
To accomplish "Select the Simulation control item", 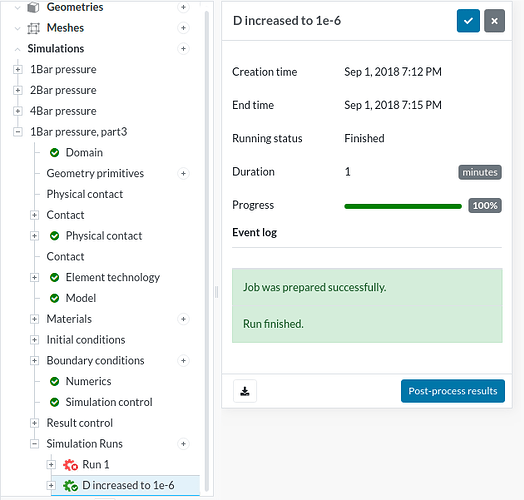I will point(109,402).
